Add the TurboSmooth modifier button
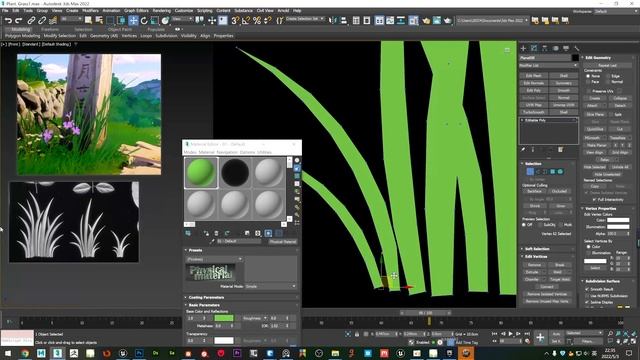 (x=533, y=112)
